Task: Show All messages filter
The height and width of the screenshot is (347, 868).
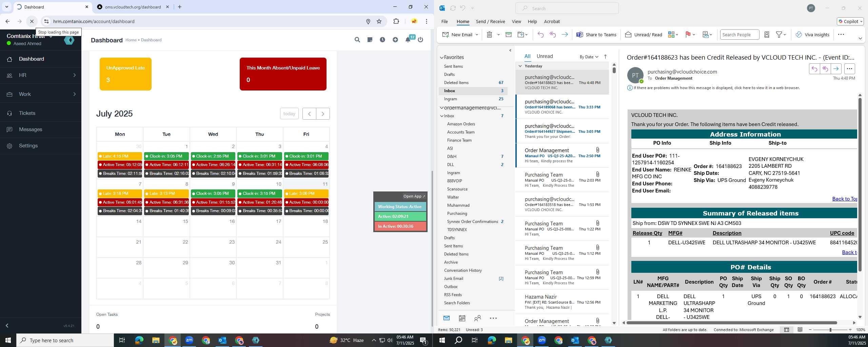Action: 527,56
